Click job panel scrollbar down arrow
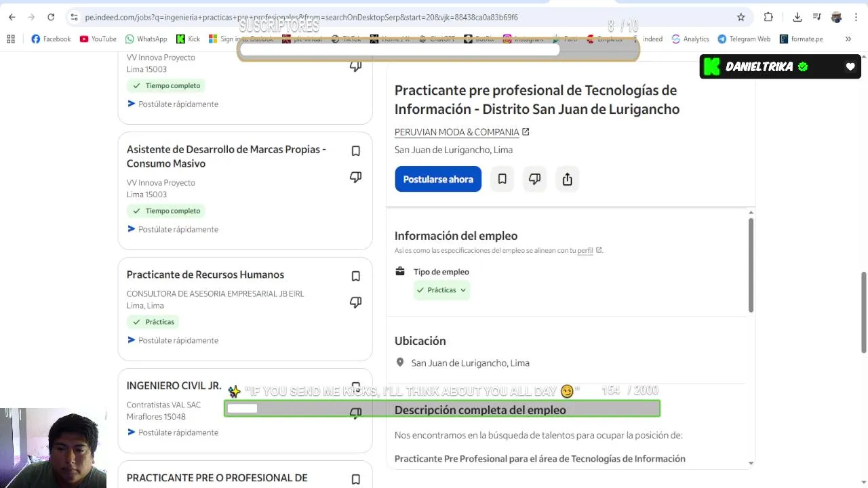 click(x=751, y=464)
